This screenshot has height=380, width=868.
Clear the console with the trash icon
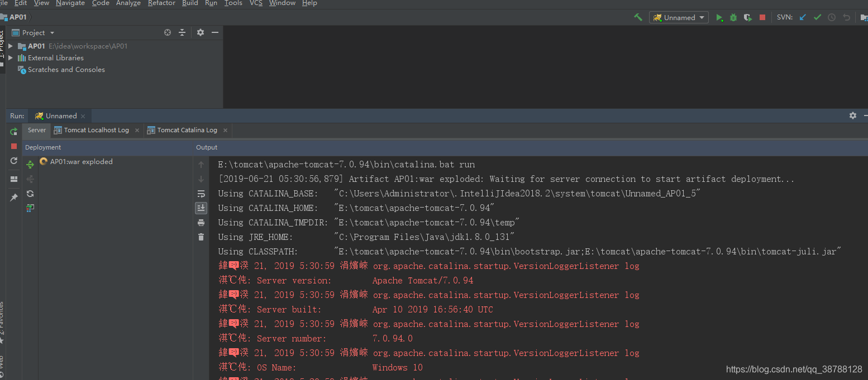click(x=201, y=237)
